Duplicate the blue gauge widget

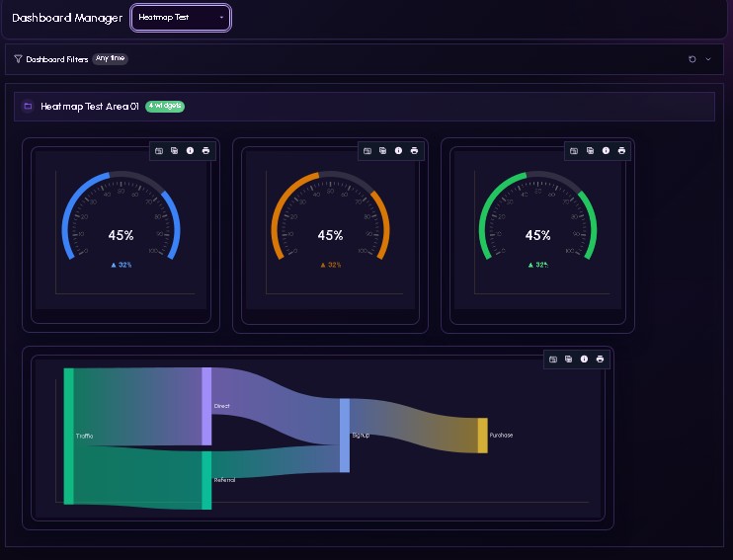pos(174,151)
